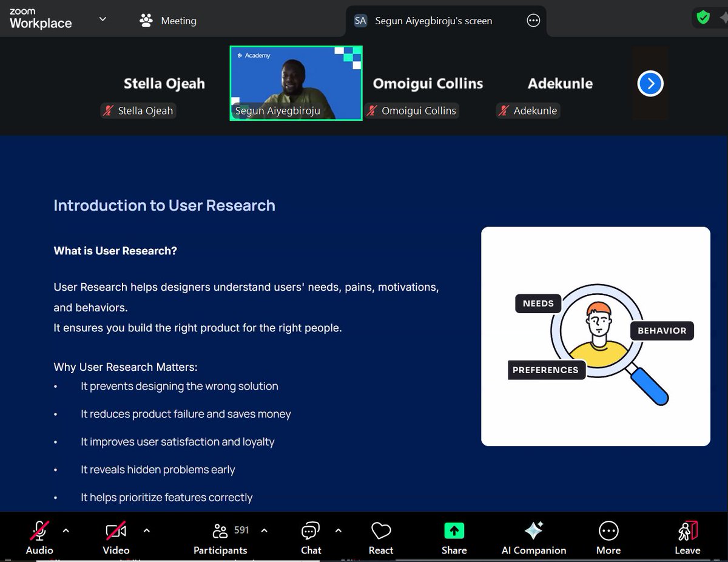Image resolution: width=728 pixels, height=562 pixels.
Task: Click 'It reduces product failure and saves money'
Action: (186, 414)
